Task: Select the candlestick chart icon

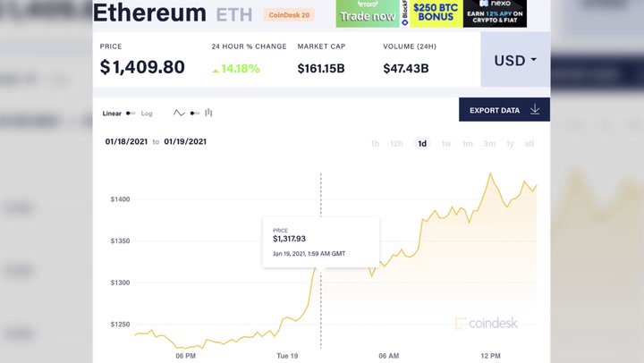Action: click(208, 113)
